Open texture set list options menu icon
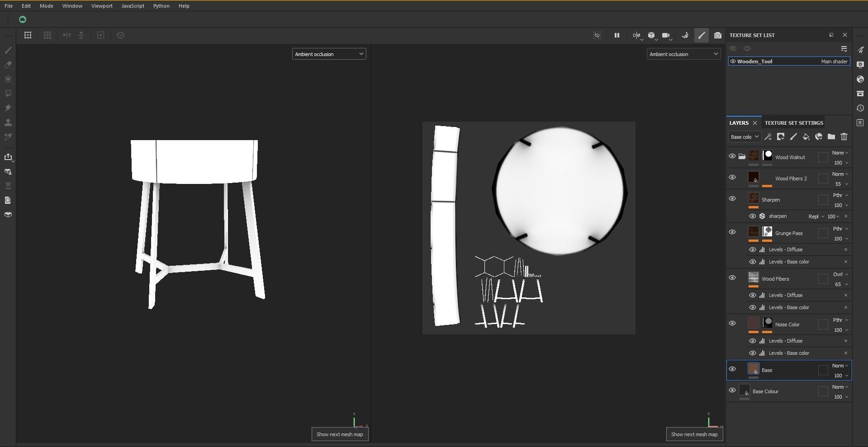The width and height of the screenshot is (868, 447). 844,48
